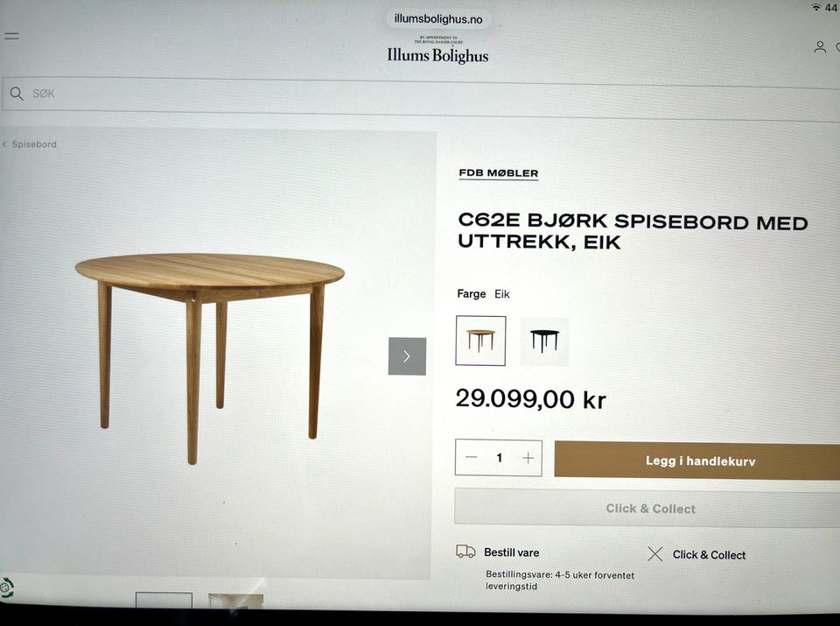840x626 pixels.
Task: Select the first gallery thumbnail below image
Action: (x=164, y=601)
